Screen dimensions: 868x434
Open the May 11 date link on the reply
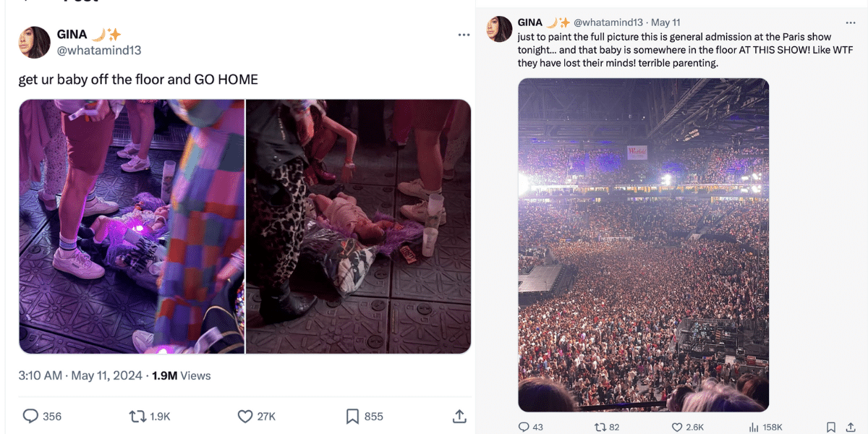[x=665, y=22]
